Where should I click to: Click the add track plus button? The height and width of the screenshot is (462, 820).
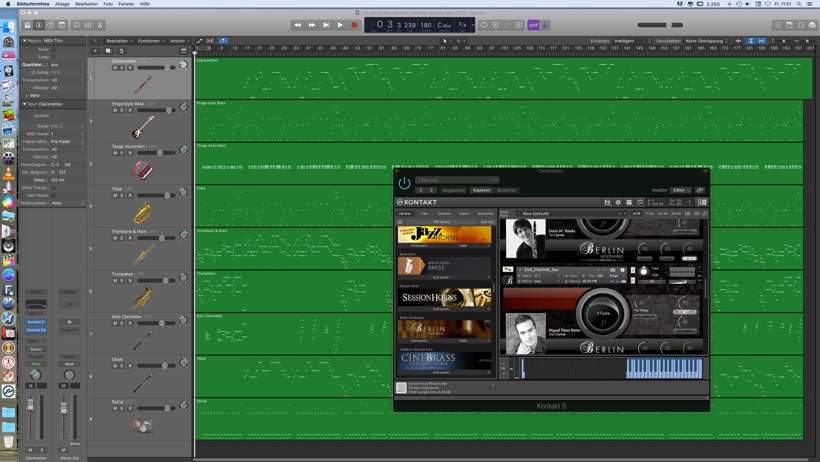pos(96,51)
